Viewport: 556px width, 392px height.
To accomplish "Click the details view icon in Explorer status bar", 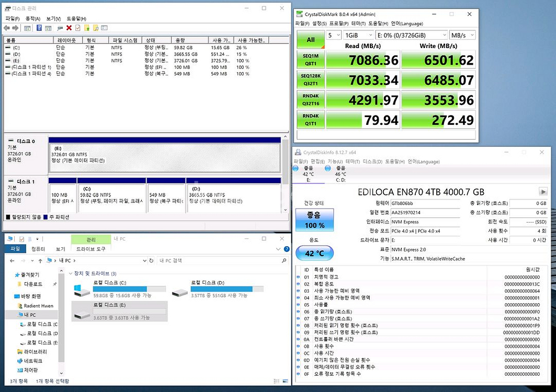I will tap(277, 381).
